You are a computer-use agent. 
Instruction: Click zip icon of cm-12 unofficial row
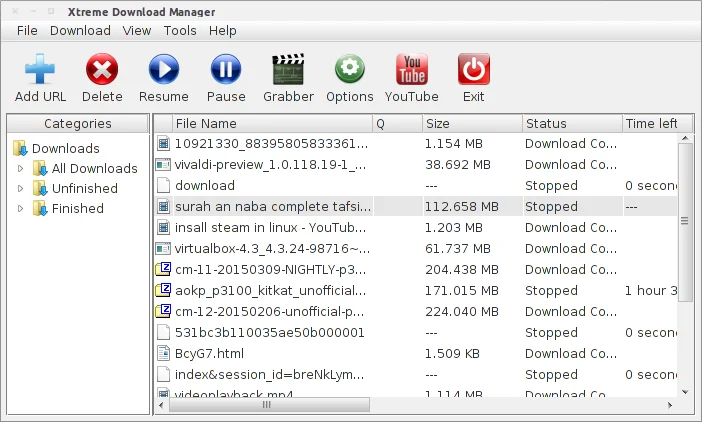[x=163, y=311]
